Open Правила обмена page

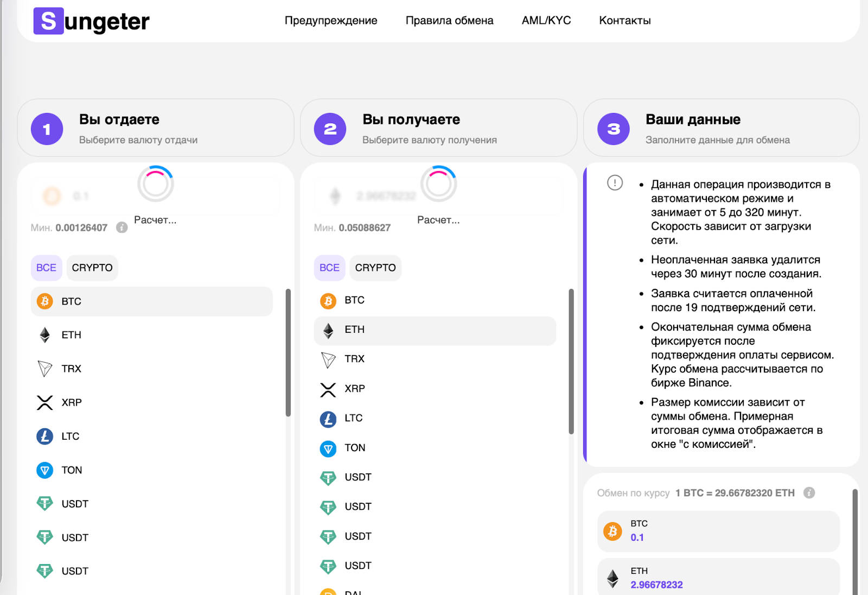click(x=449, y=21)
